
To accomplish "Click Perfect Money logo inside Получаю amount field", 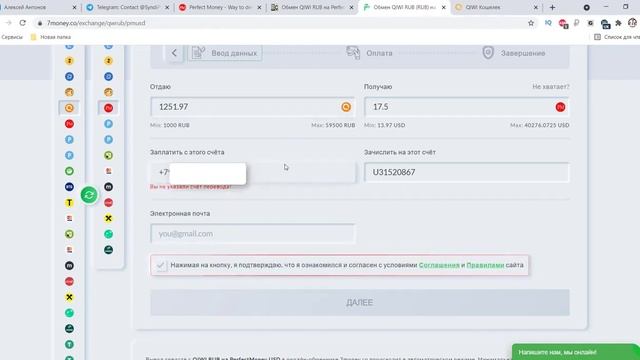I will (x=560, y=107).
